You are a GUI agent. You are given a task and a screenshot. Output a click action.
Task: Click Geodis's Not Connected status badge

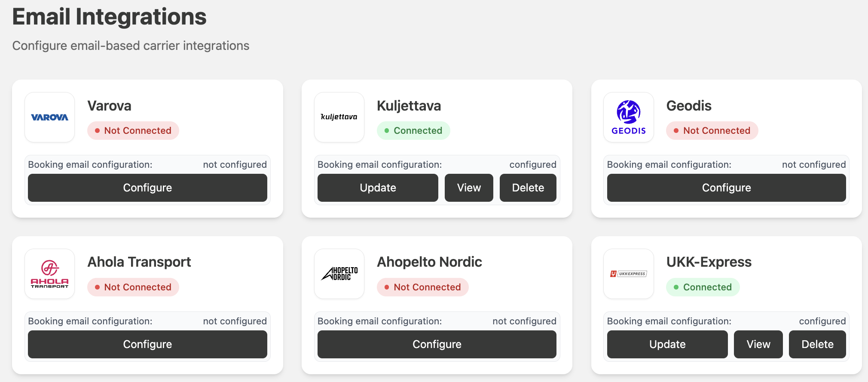click(x=712, y=131)
